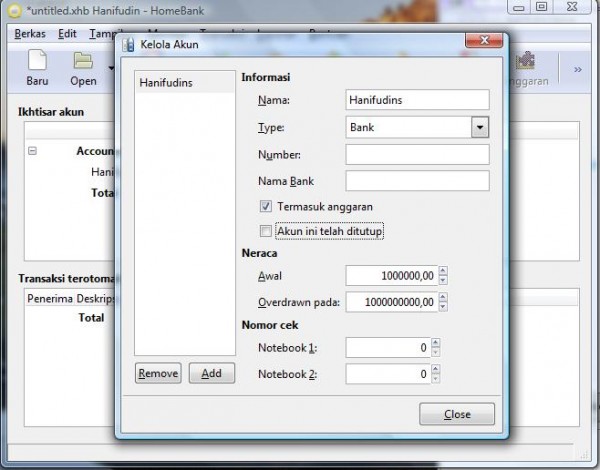Select the Hanifudins account in the list

click(x=166, y=82)
